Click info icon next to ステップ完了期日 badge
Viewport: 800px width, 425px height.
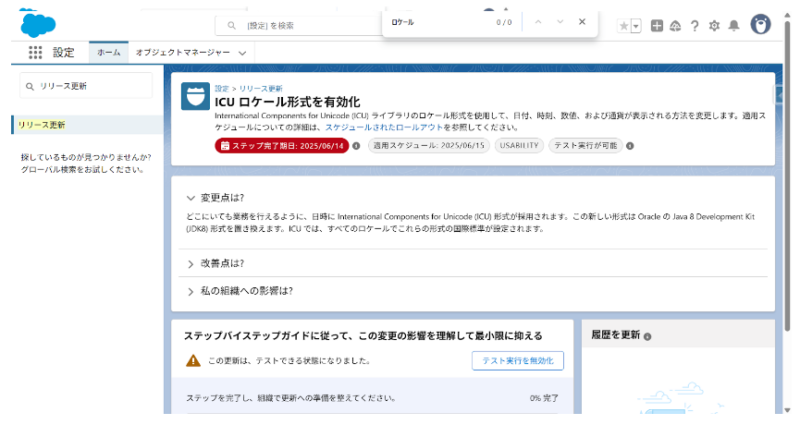click(x=356, y=146)
